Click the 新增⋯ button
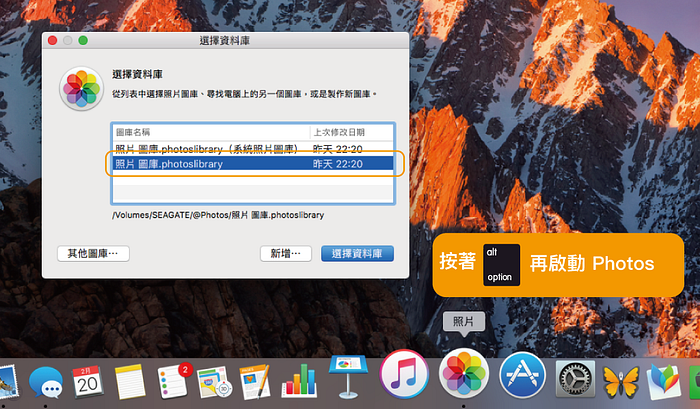Image resolution: width=700 pixels, height=409 pixels. [x=286, y=254]
